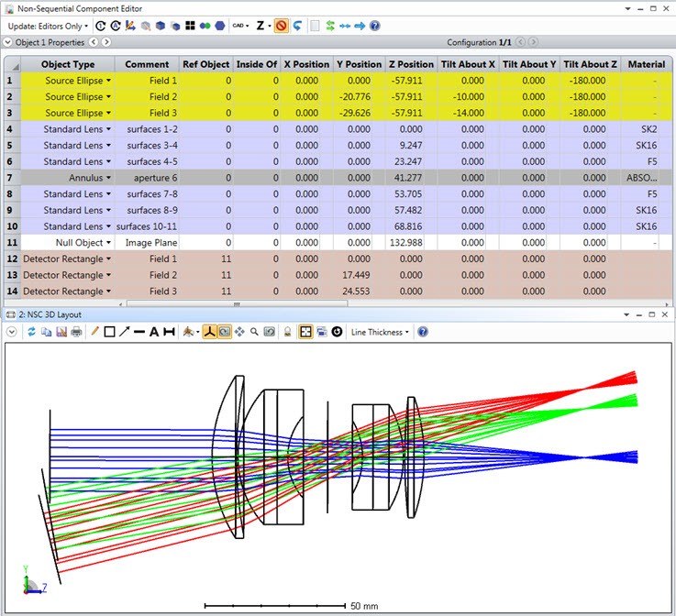The image size is (676, 616).
Task: Toggle the red no-entry circle icon
Action: (x=281, y=27)
